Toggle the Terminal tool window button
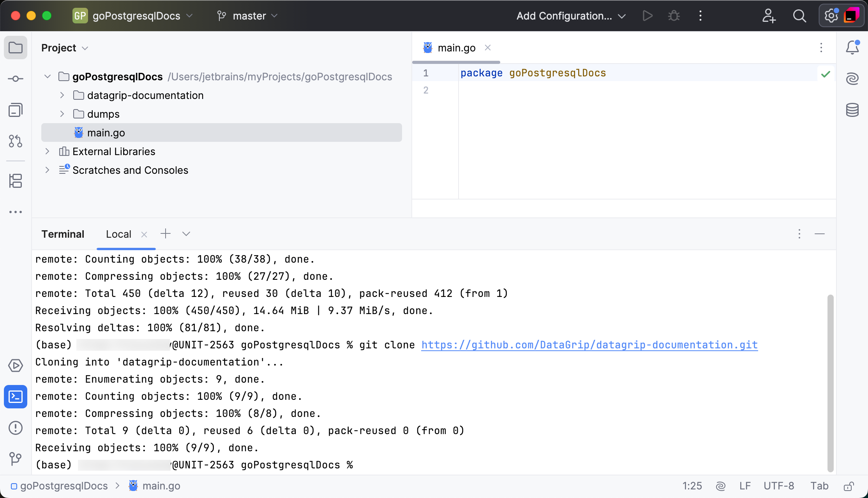The image size is (868, 498). pyautogui.click(x=16, y=397)
